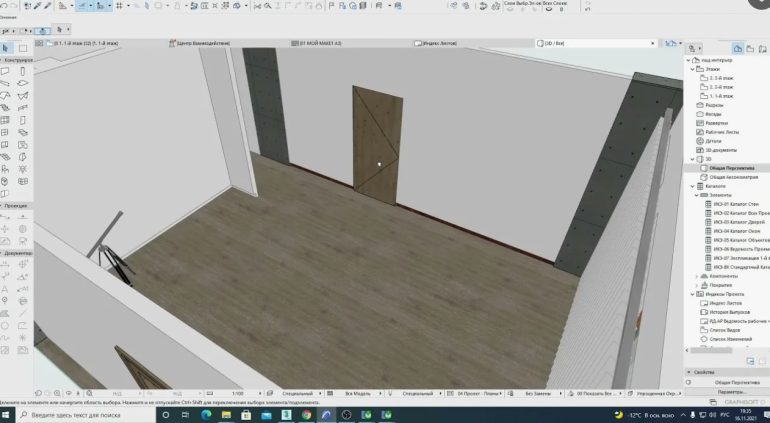Click the Windows Start button
This screenshot has height=423, width=770.
tap(7, 415)
